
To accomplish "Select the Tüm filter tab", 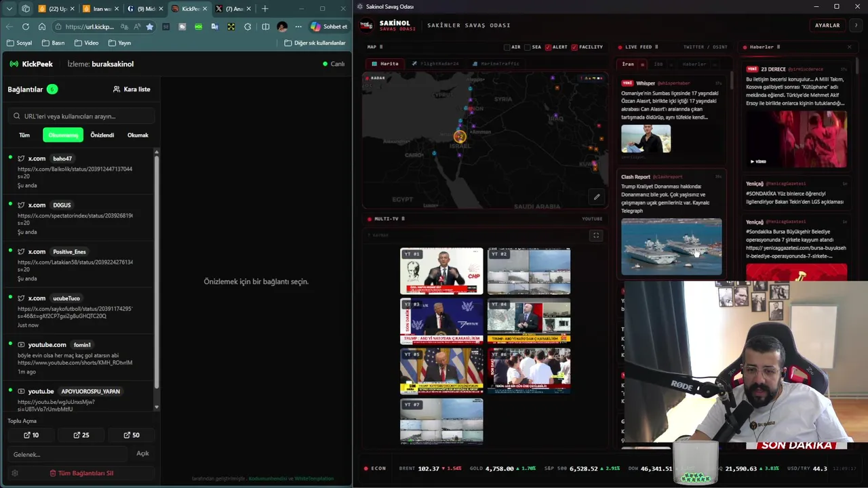I will click(x=24, y=135).
